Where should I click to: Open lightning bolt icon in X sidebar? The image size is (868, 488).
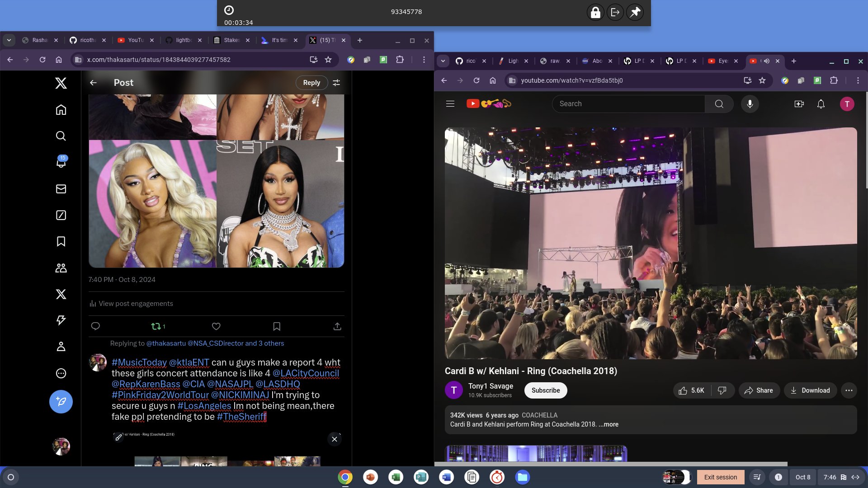coord(61,320)
